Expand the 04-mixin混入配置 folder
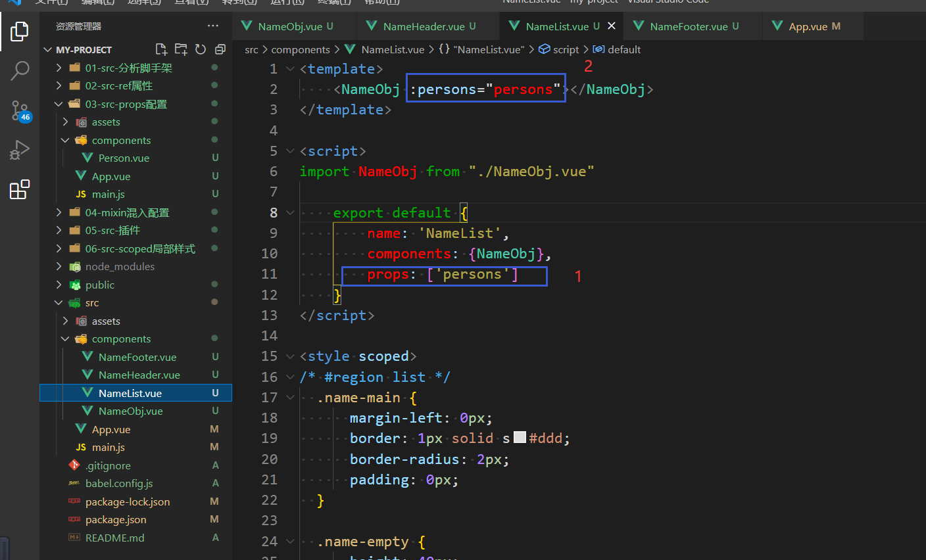The width and height of the screenshot is (926, 560). [59, 212]
